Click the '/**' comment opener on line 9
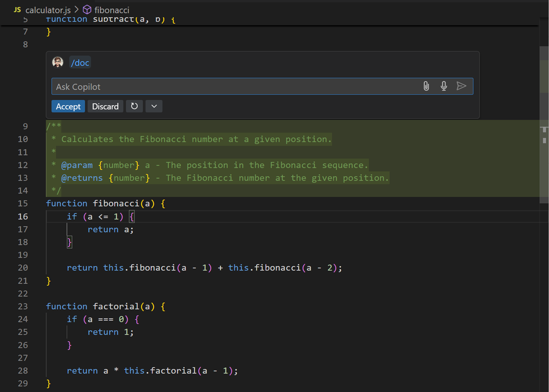Image resolution: width=549 pixels, height=392 pixels. 54,126
